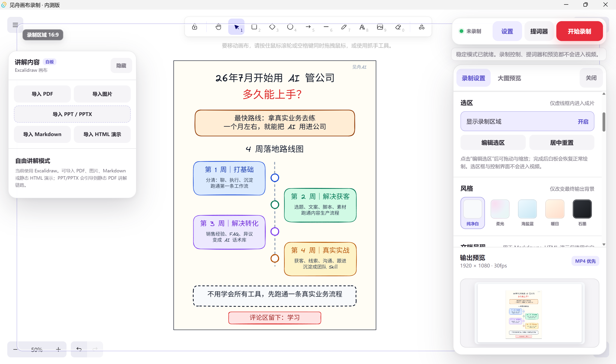The image size is (616, 364).
Task: Select the Eraser tool
Action: point(398,27)
